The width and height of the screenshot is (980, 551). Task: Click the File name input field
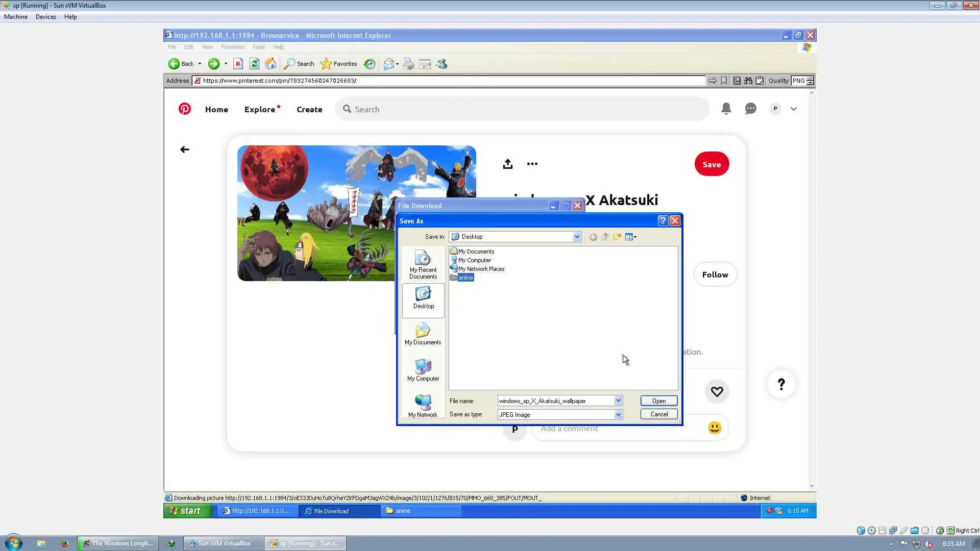pos(555,401)
